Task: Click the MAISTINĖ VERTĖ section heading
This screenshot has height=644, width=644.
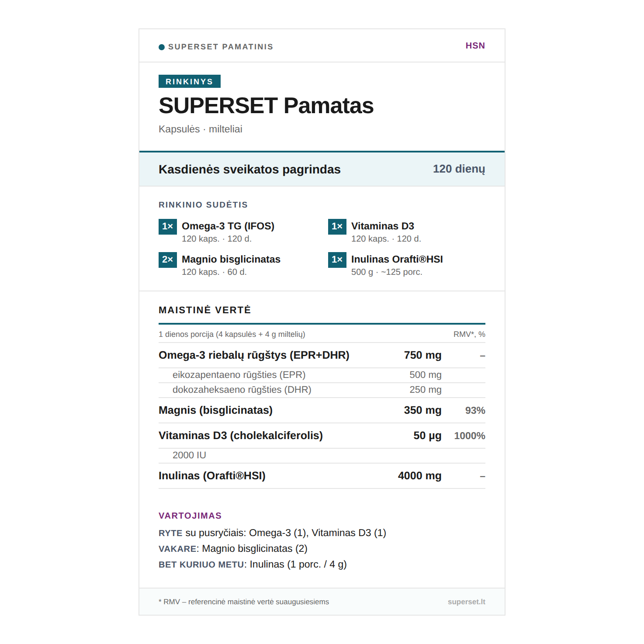Action: pos(204,310)
